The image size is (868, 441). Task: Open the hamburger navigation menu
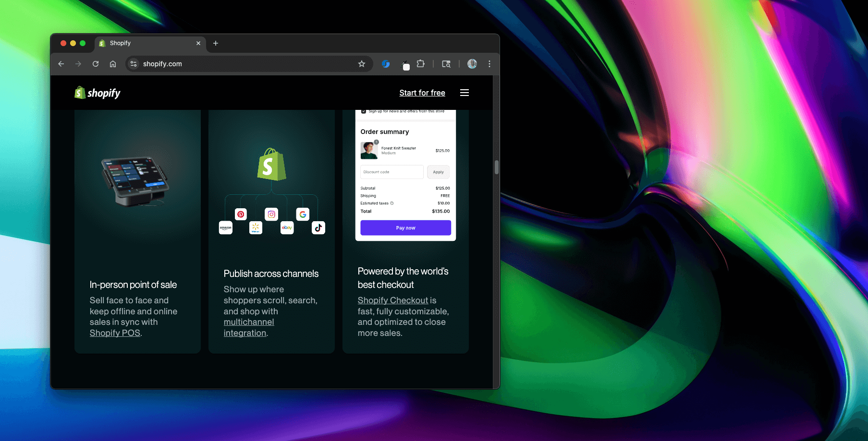[x=465, y=93]
